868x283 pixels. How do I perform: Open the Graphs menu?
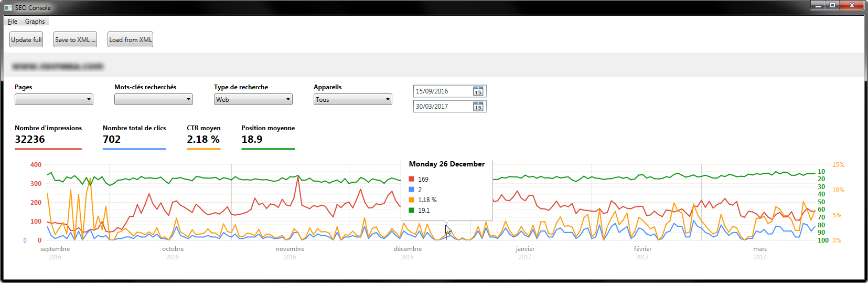35,22
